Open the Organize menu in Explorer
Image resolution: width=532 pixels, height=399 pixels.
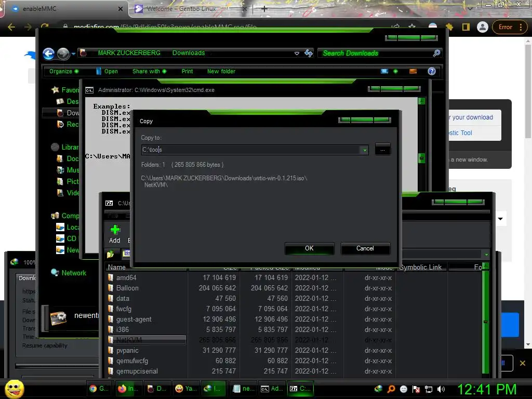(63, 71)
